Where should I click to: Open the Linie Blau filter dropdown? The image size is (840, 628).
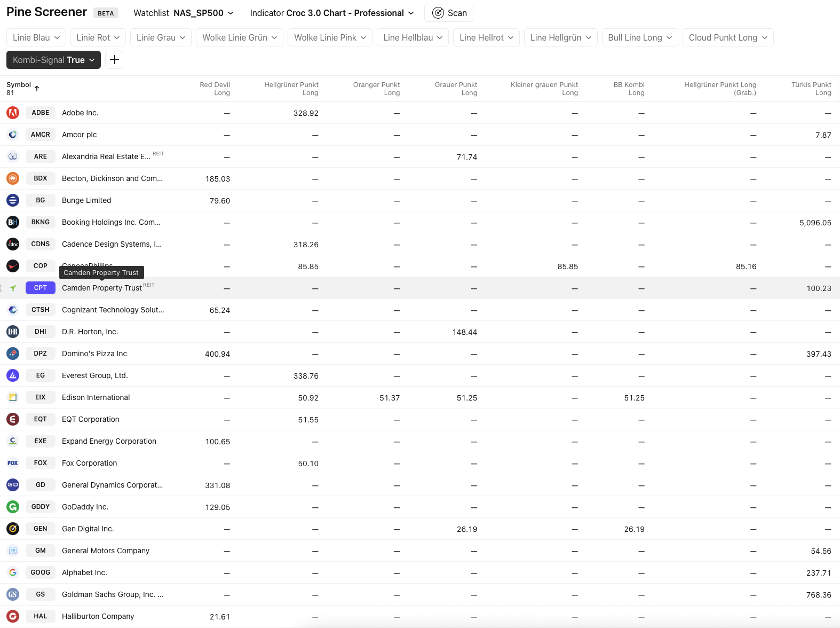click(x=36, y=37)
